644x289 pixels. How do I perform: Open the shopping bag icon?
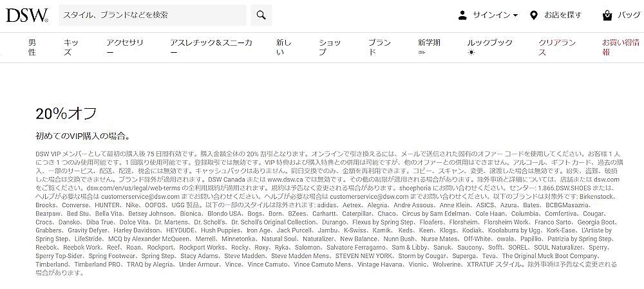pos(607,15)
